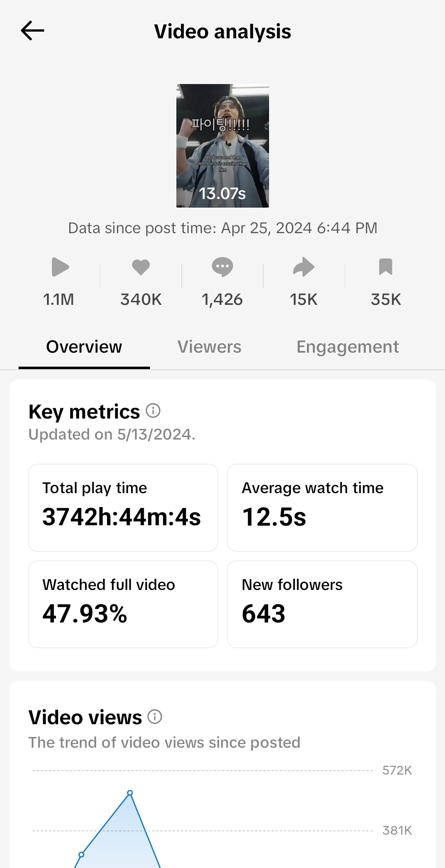Open the video thumbnail preview
The height and width of the screenshot is (868, 445).
(x=222, y=146)
